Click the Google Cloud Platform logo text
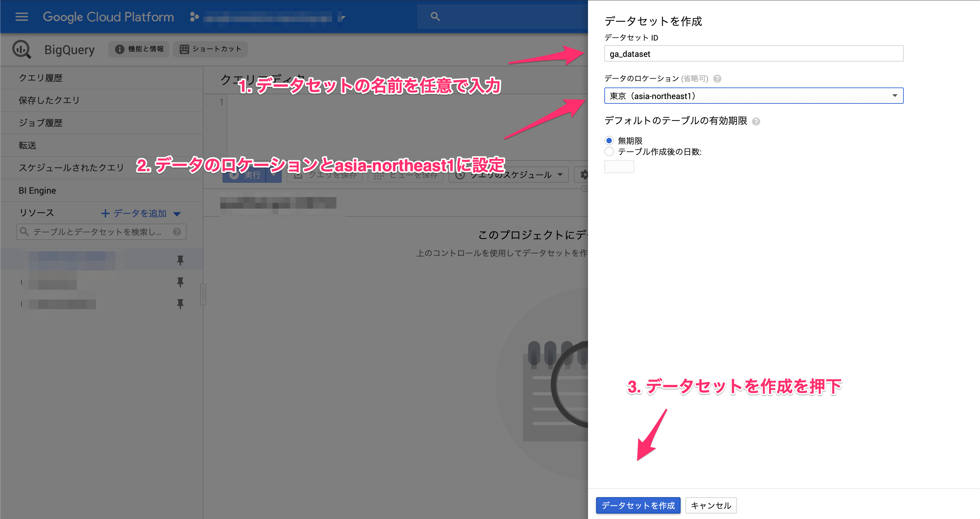Screen dimensions: 980x519 (109, 17)
